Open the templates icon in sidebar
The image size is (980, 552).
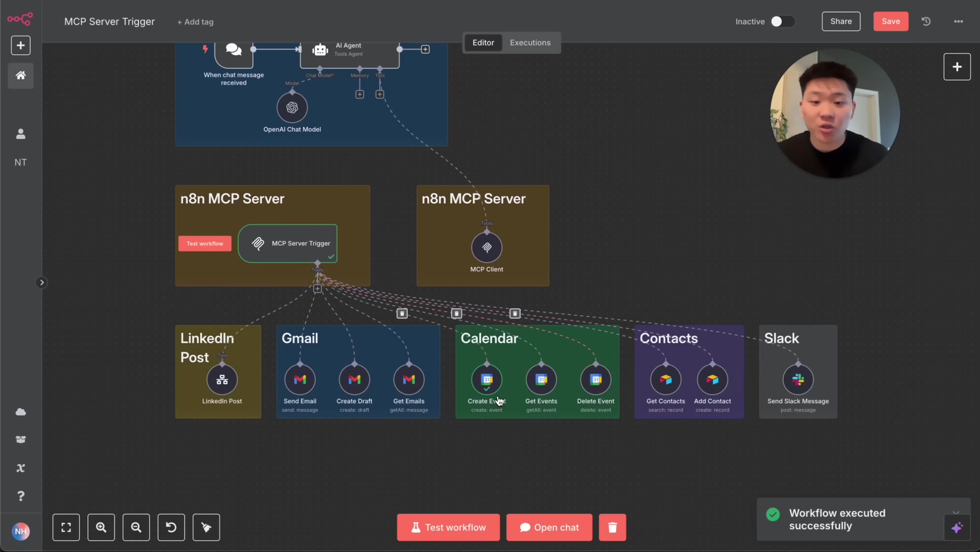(21, 440)
